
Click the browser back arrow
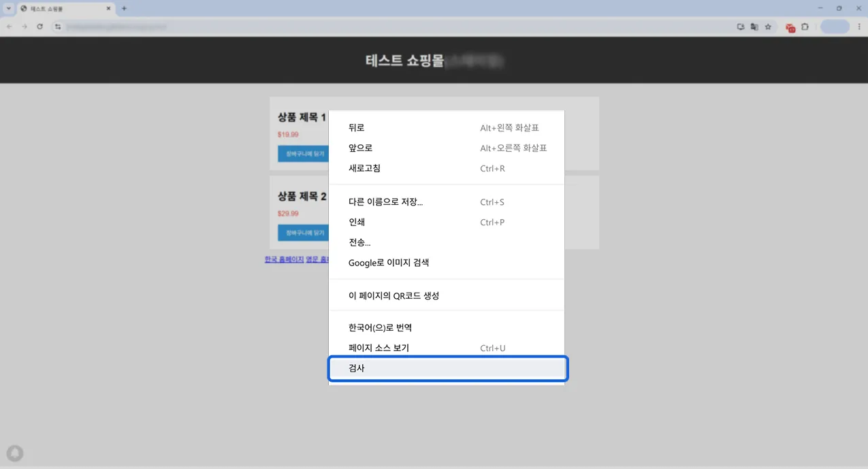coord(9,27)
